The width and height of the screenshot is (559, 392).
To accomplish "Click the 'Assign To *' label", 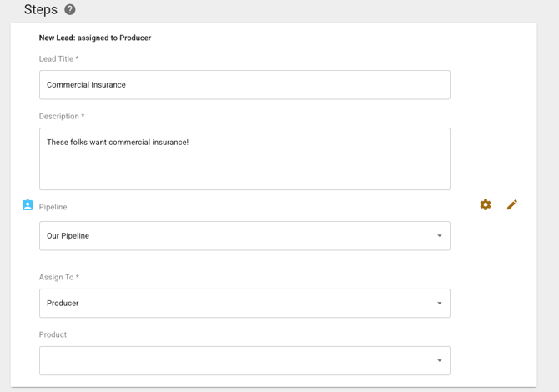I will (x=59, y=277).
